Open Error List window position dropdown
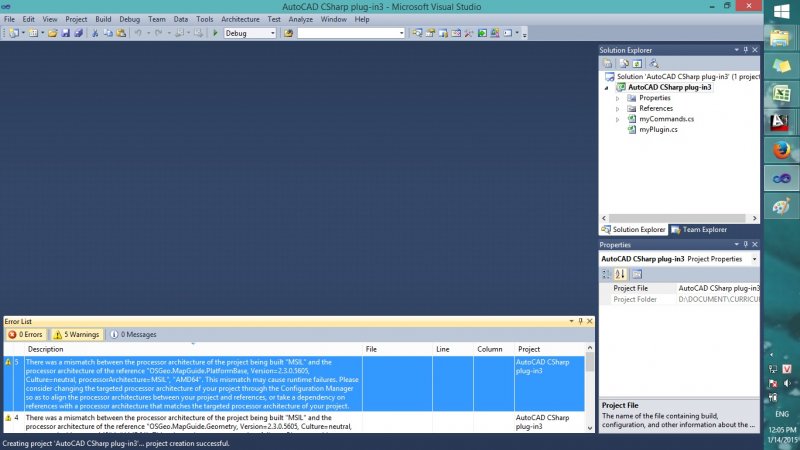800x450 pixels. click(x=571, y=321)
